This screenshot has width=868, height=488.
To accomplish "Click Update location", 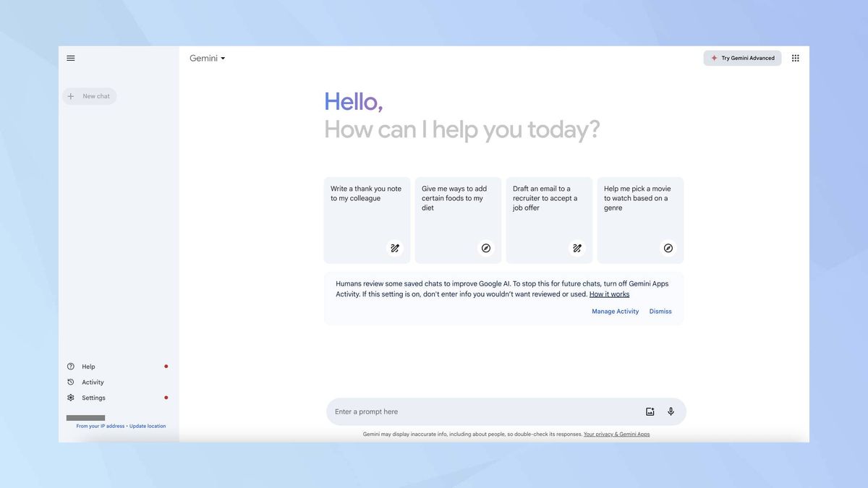I will (147, 426).
